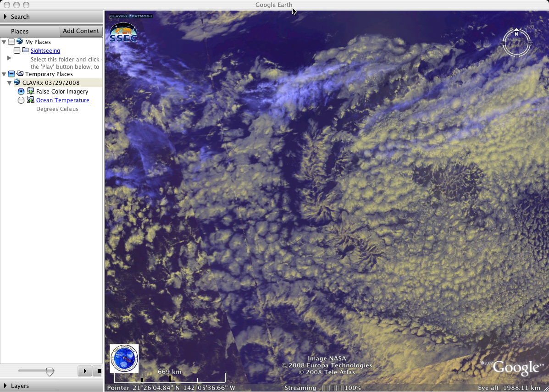This screenshot has width=549, height=392.
Task: Click the Google logo on the map
Action: 516,368
